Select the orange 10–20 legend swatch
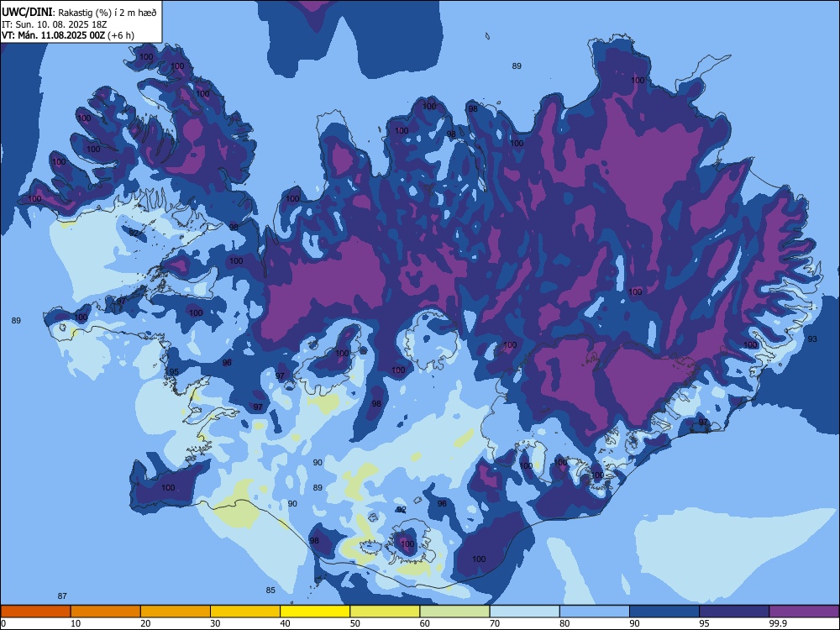This screenshot has width=840, height=630. point(106,612)
